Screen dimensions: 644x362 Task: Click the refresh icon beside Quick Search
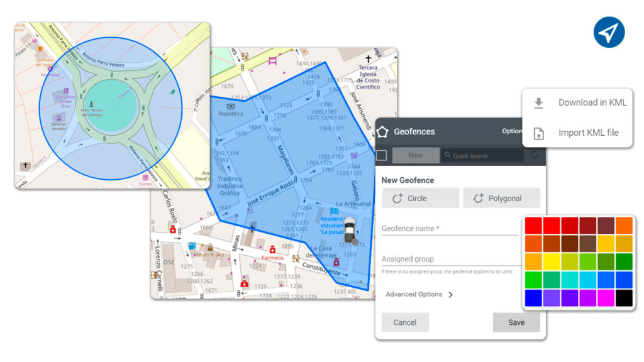pyautogui.click(x=534, y=155)
